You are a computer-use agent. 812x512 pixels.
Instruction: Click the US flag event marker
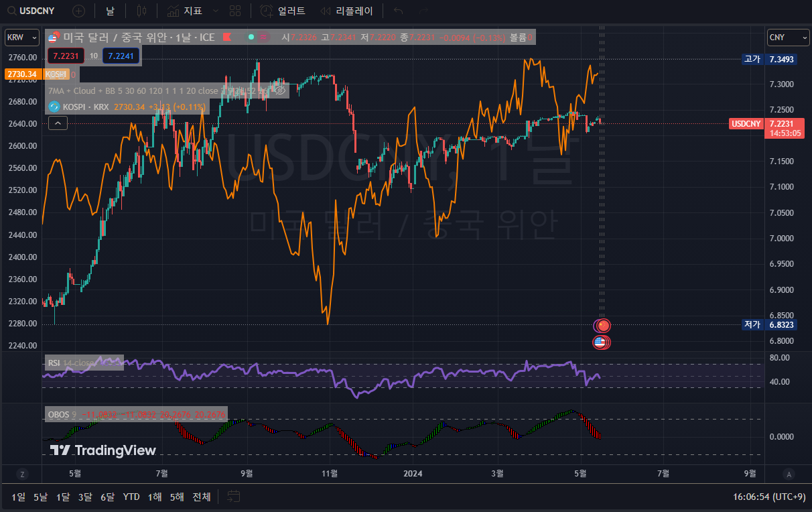(600, 342)
